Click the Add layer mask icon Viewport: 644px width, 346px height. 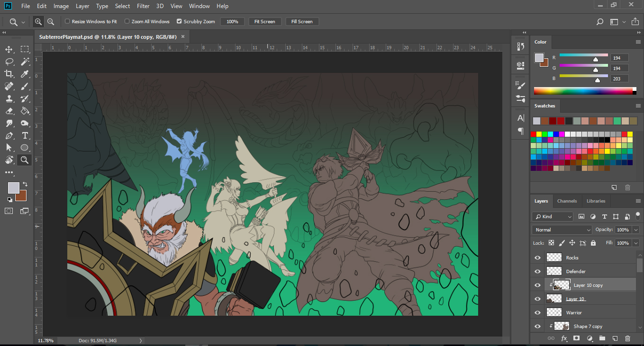(x=577, y=338)
